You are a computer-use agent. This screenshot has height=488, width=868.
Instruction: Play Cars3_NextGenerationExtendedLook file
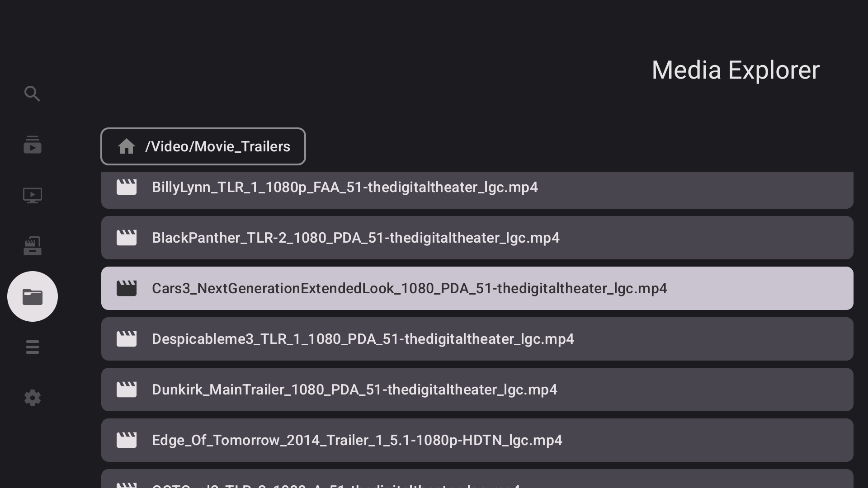(x=477, y=288)
